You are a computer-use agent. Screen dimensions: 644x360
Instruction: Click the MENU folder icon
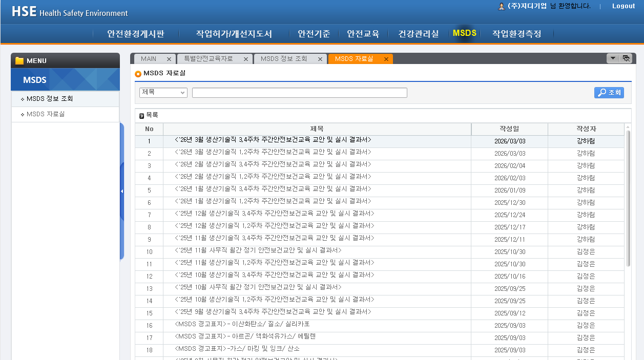tap(19, 61)
